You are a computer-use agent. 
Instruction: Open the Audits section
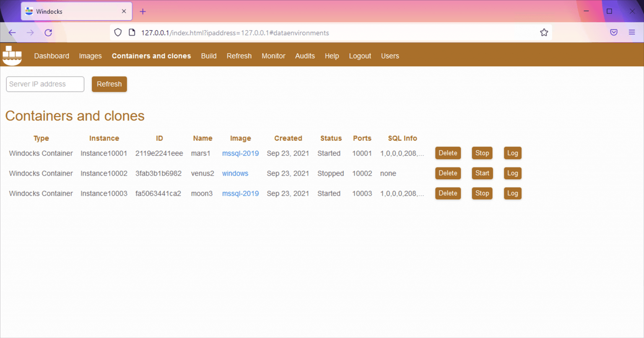click(x=305, y=56)
